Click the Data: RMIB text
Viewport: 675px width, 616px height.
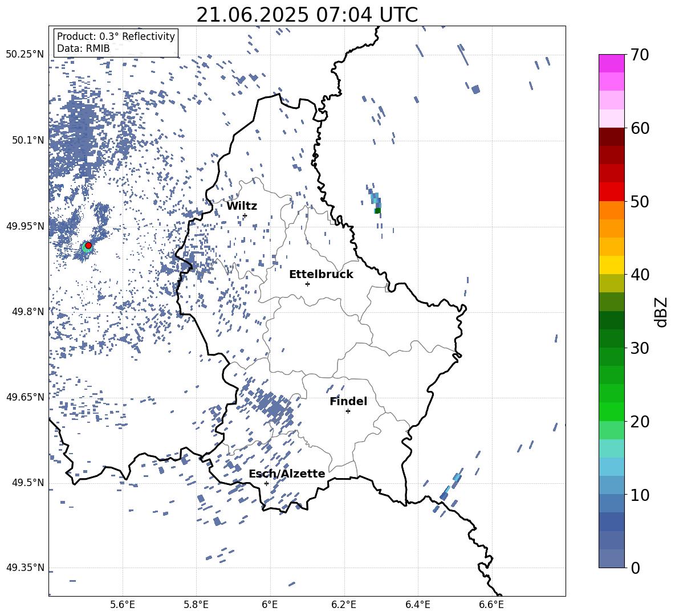pos(83,48)
